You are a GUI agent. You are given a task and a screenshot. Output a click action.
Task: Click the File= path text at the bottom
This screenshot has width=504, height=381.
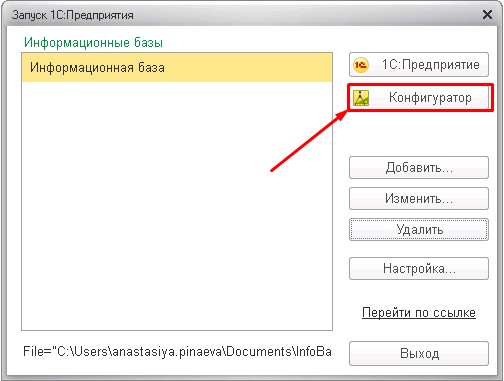pos(177,352)
